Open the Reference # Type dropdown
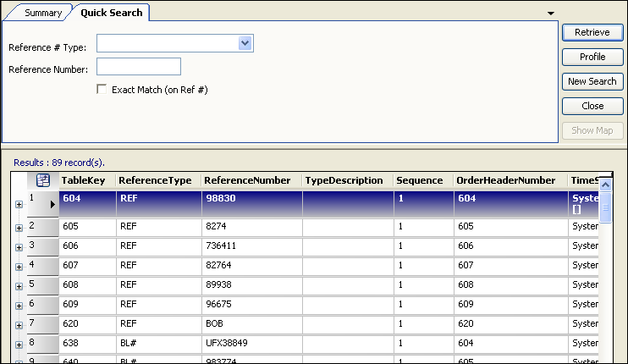The image size is (628, 364). pos(245,43)
